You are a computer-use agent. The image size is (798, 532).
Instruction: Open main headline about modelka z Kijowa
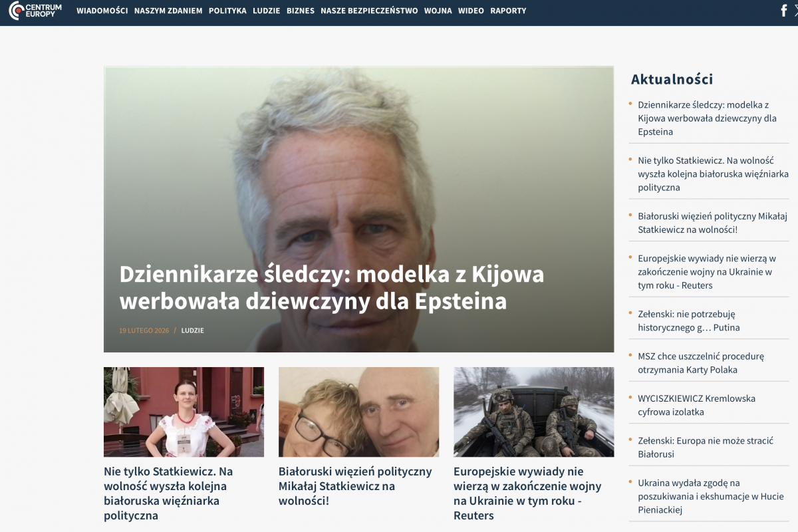pyautogui.click(x=331, y=288)
